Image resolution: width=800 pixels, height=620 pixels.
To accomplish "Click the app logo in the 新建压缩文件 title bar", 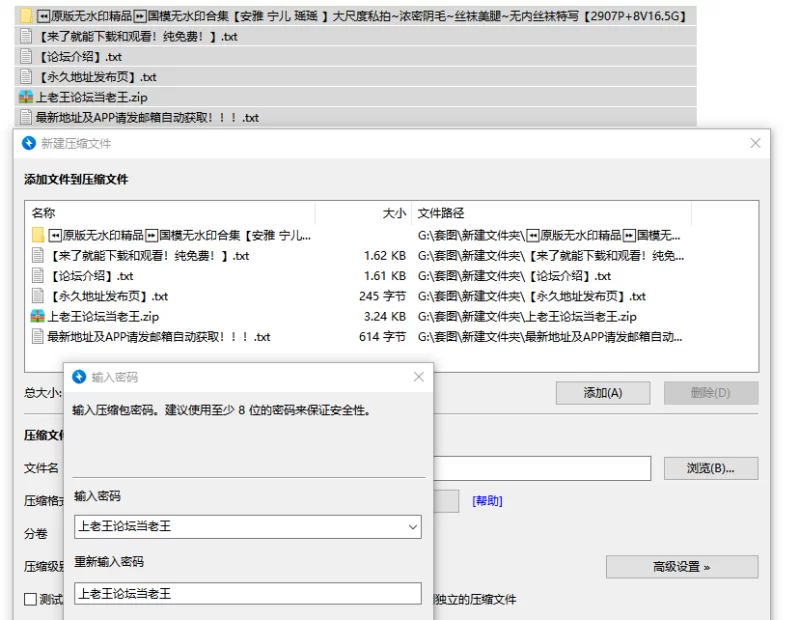I will (29, 144).
